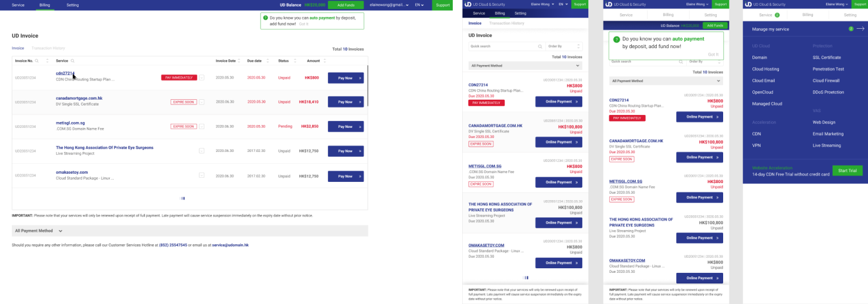This screenshot has width=868, height=304.
Task: Click the green question mark icon in desktop auto payment tip
Action: tap(266, 18)
